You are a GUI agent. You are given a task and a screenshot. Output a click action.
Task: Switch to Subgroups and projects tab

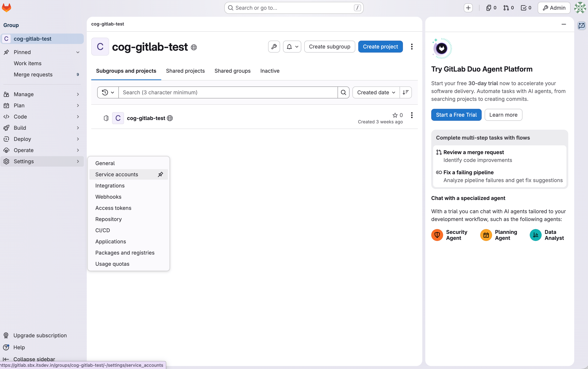(126, 71)
